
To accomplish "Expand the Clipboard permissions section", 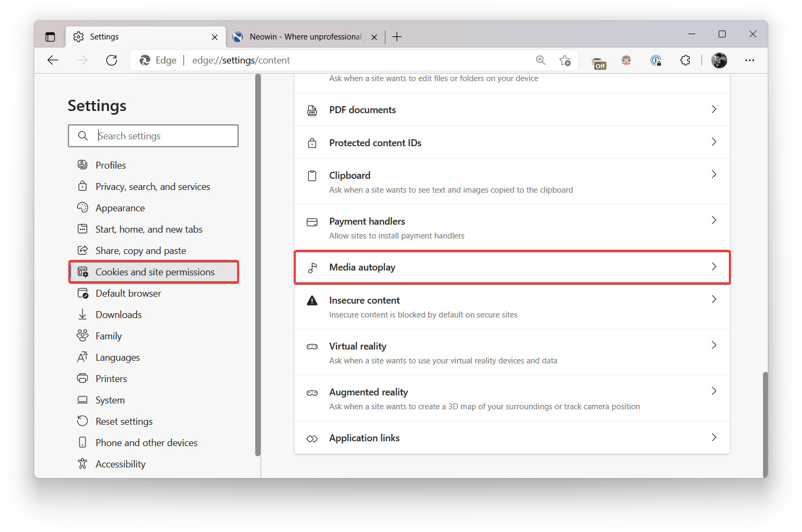I will (x=512, y=181).
